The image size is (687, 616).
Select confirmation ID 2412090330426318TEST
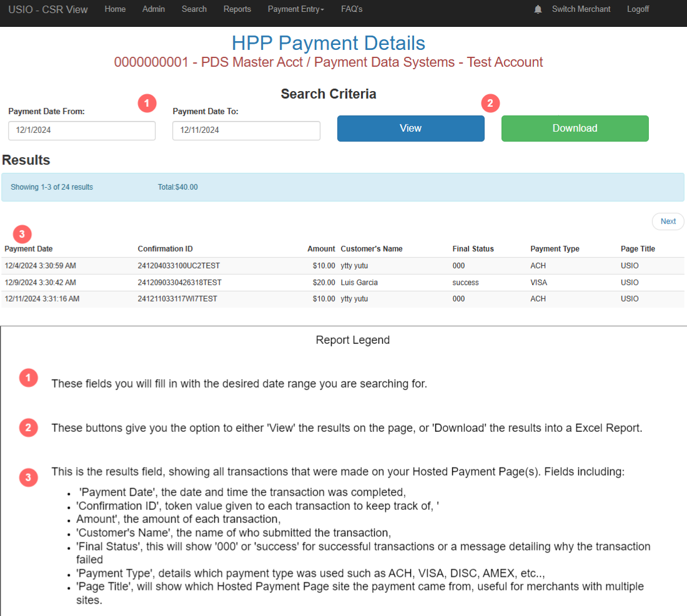click(180, 283)
